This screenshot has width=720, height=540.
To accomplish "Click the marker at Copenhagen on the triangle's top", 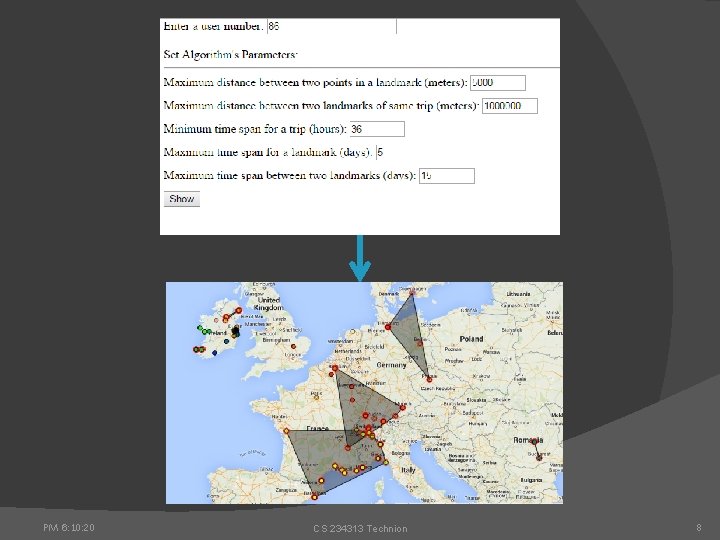I will coord(412,292).
